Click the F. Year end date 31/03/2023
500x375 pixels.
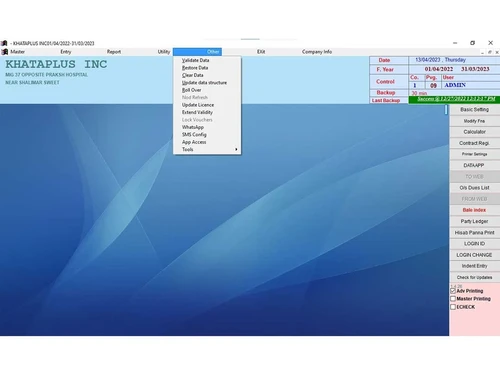tap(475, 69)
